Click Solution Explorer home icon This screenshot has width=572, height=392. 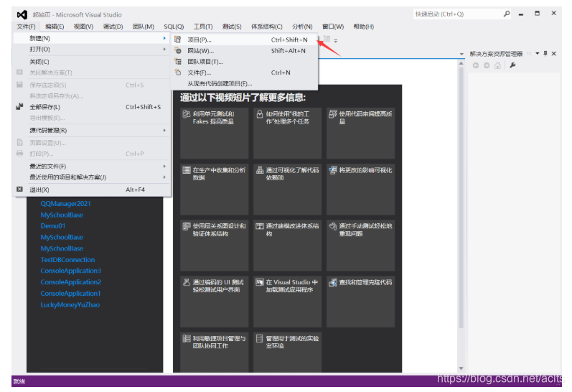[x=497, y=65]
